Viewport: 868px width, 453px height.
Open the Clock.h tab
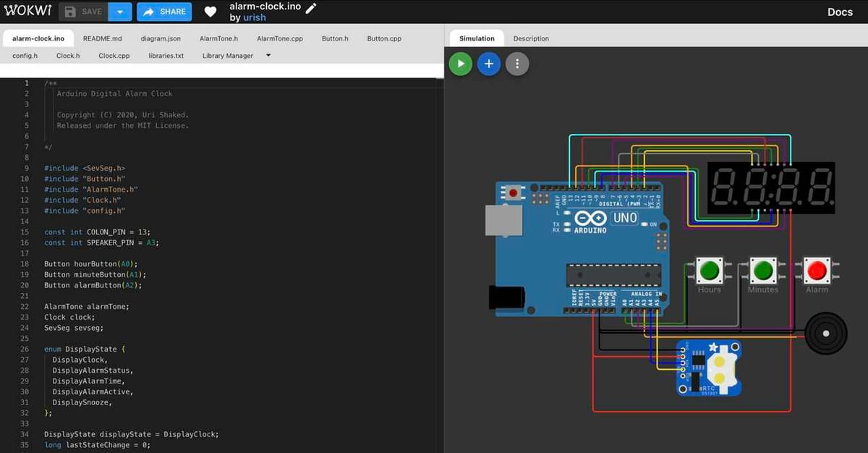[x=68, y=56]
